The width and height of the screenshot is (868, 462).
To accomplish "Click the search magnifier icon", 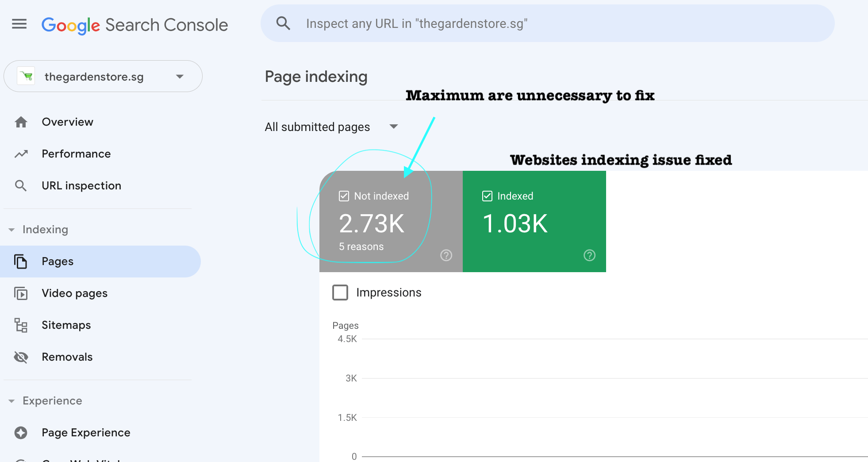I will coord(283,23).
